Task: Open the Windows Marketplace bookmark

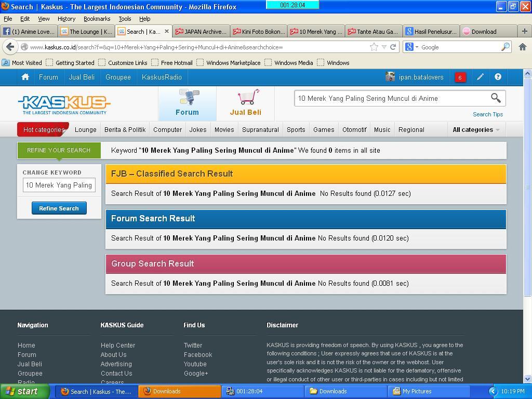Action: (229, 63)
